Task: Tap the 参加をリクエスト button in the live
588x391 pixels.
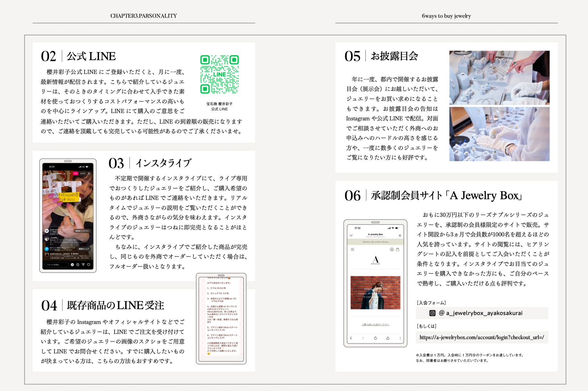Action: [82, 231]
